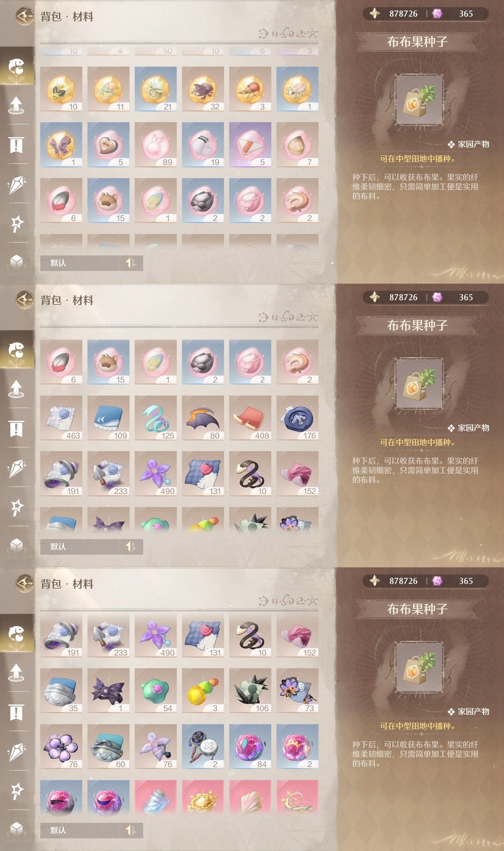Toggle sort order arrow beside 默认 in top screen

coord(131,263)
